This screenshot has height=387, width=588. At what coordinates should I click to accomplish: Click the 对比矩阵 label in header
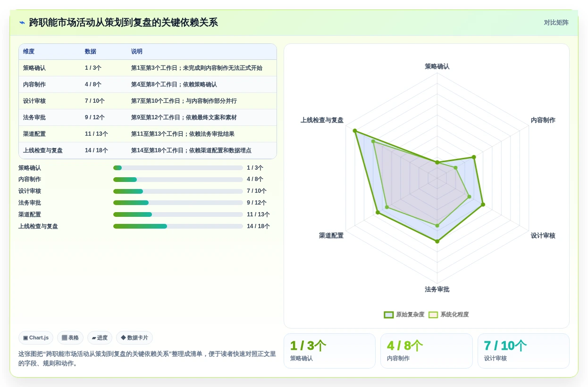(556, 23)
